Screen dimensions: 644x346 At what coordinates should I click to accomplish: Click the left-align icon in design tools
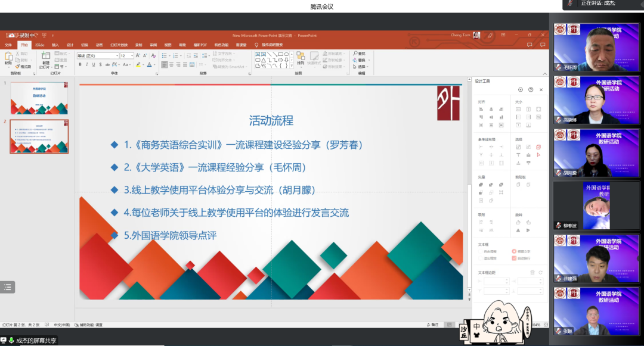pos(481,109)
